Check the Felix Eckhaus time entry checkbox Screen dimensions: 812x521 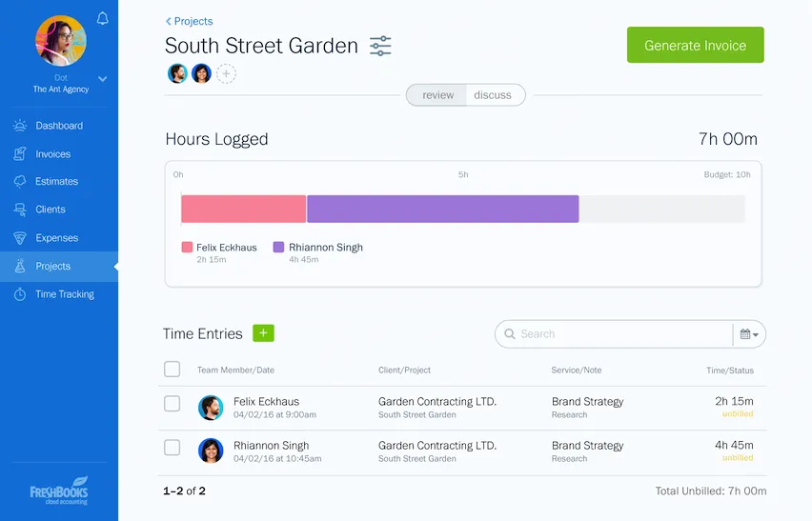173,404
